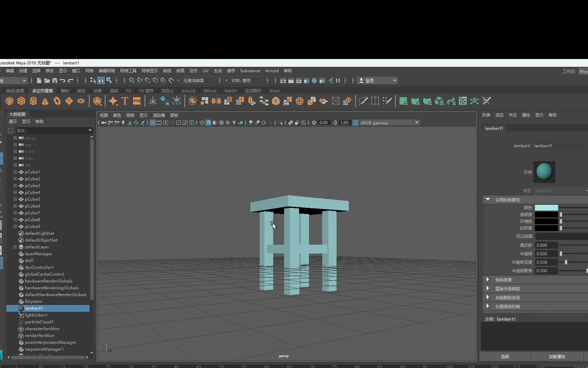Viewport: 588px width, 368px height.
Task: Open the 编辑网格 menu
Action: tap(107, 71)
